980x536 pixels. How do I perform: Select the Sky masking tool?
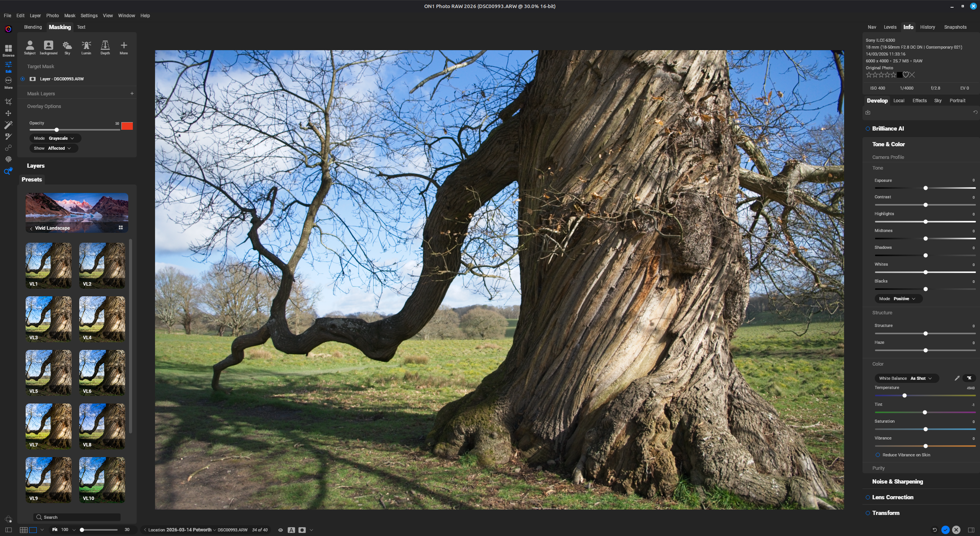67,47
